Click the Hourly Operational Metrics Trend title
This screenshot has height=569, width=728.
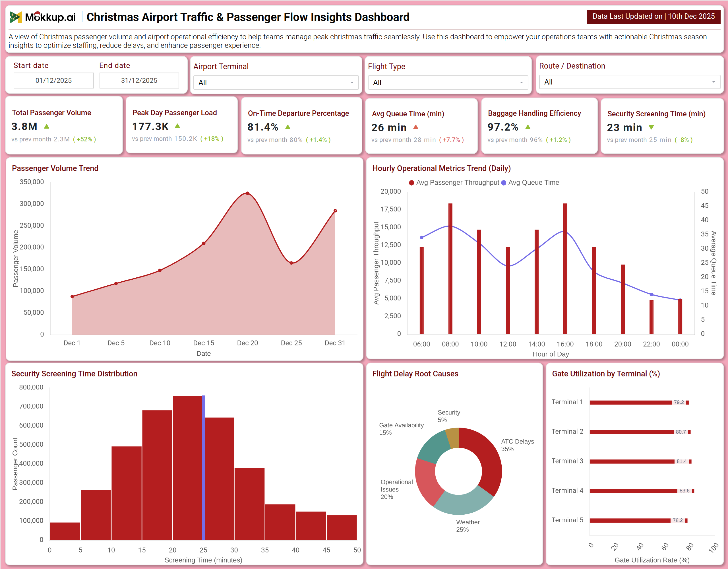pyautogui.click(x=441, y=168)
